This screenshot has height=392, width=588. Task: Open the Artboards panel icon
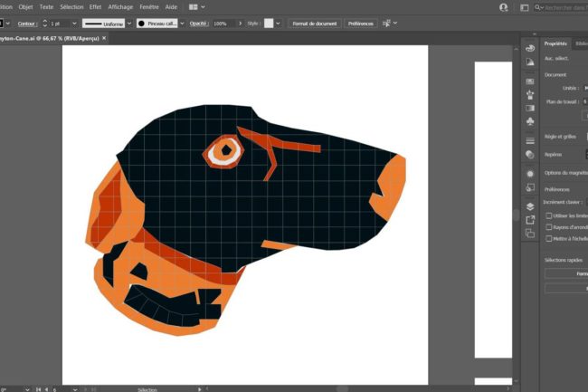click(530, 234)
